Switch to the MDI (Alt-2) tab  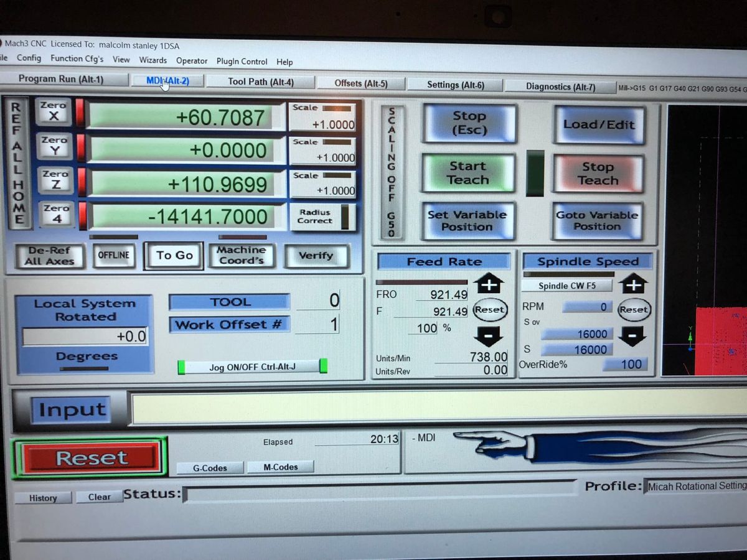(167, 81)
